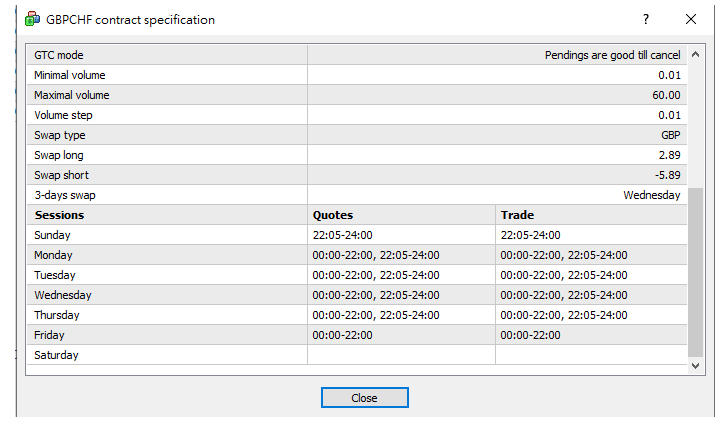Click the Swap type GBP value
The height and width of the screenshot is (428, 728).
670,135
